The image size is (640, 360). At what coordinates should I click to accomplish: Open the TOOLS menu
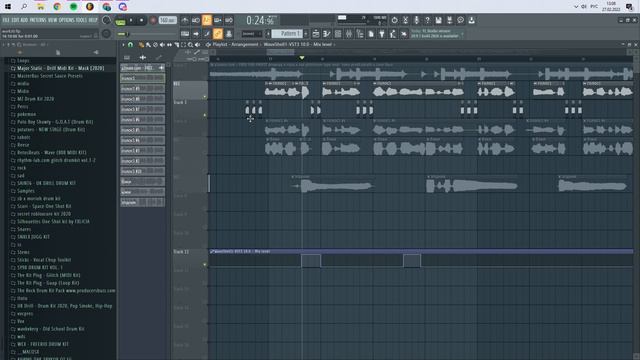[82, 20]
